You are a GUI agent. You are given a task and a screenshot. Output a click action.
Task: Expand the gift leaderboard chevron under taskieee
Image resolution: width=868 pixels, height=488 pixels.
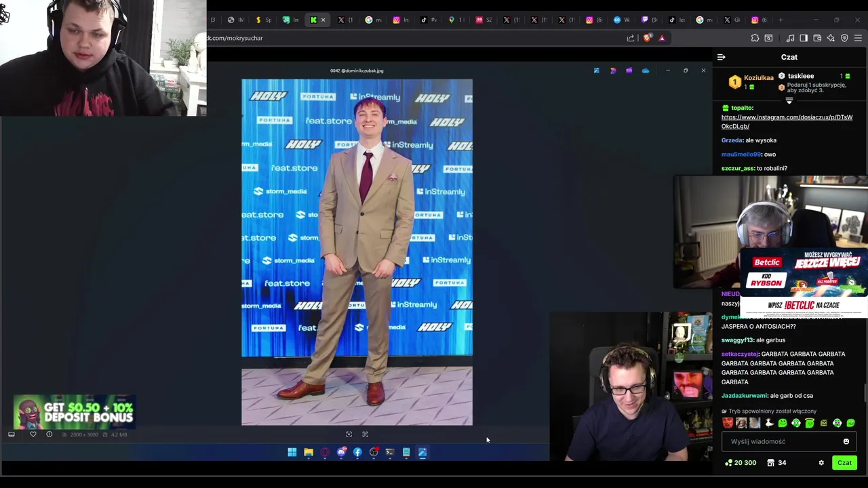point(789,100)
